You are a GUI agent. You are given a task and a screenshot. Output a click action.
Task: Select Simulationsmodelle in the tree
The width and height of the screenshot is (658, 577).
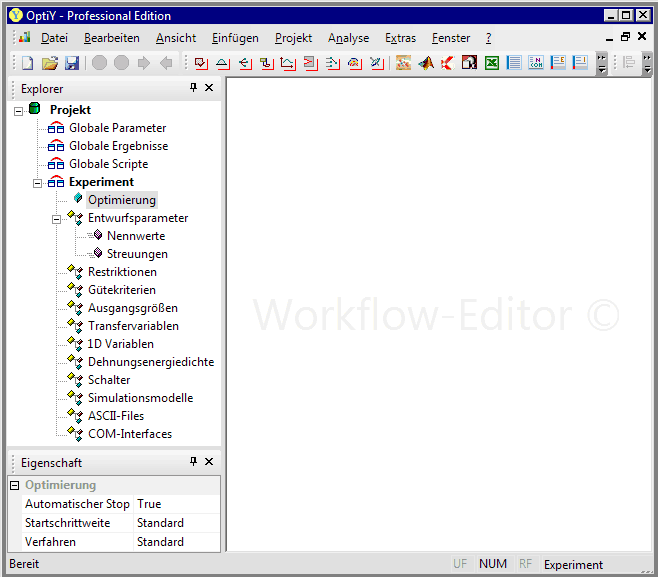click(x=140, y=398)
